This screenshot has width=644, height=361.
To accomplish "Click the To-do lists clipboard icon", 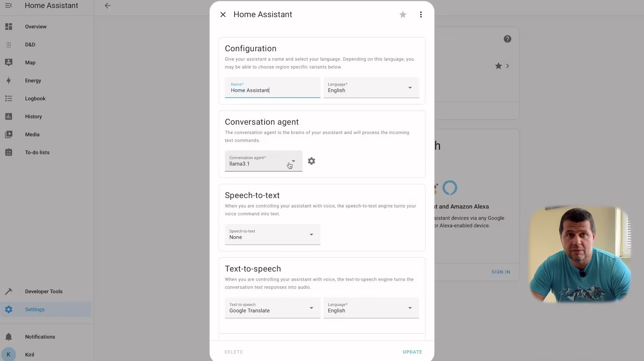I will [x=9, y=153].
